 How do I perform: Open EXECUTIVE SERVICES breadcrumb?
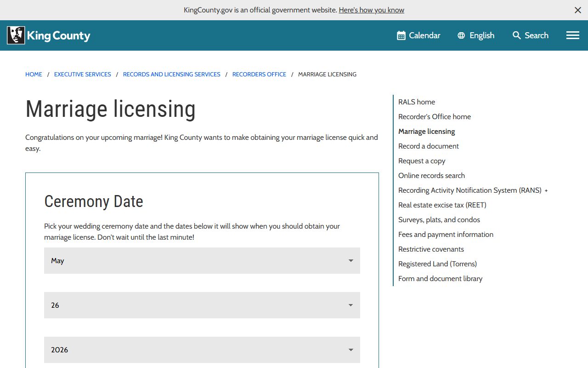(x=83, y=74)
